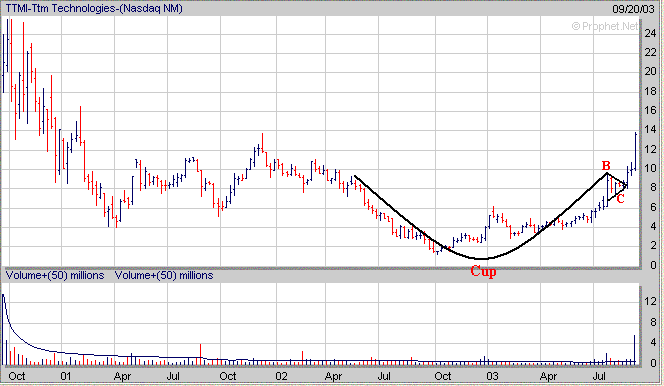This screenshot has height=386, width=664.
Task: Select price axis label '14'
Action: [650, 130]
